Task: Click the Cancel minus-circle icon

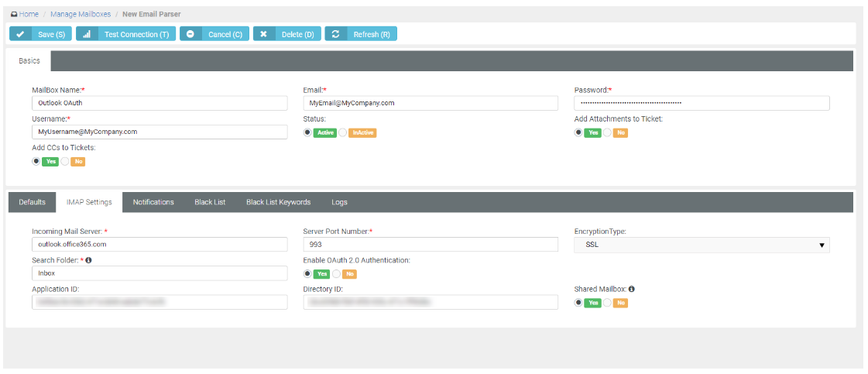Action: 190,34
